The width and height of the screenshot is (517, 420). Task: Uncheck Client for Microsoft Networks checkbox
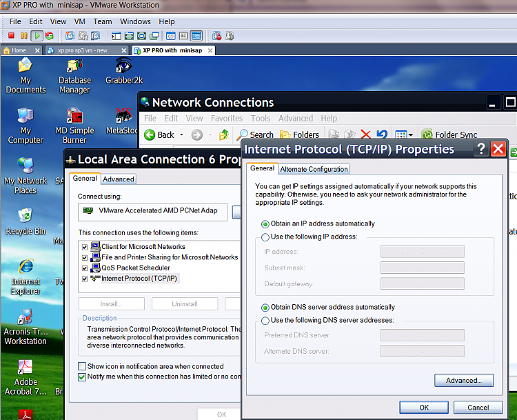pos(85,247)
